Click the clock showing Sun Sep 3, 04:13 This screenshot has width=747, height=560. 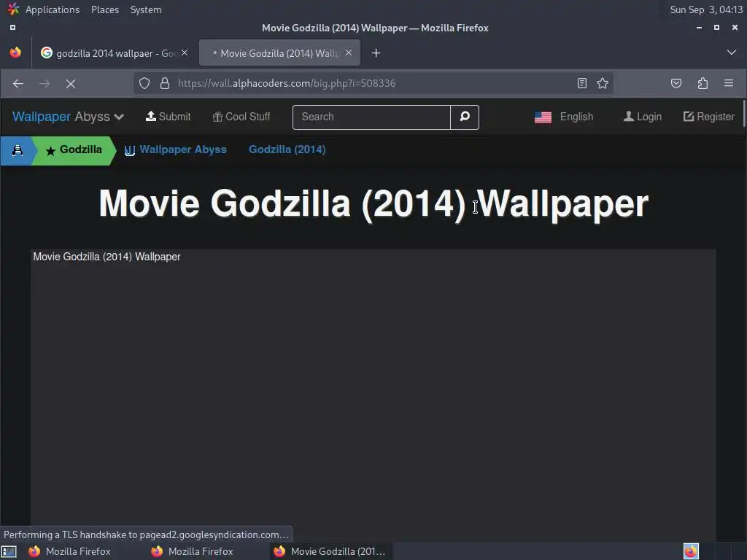click(x=706, y=9)
